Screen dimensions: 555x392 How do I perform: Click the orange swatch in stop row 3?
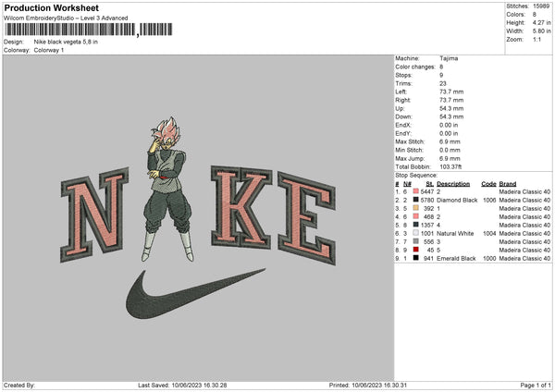click(416, 208)
